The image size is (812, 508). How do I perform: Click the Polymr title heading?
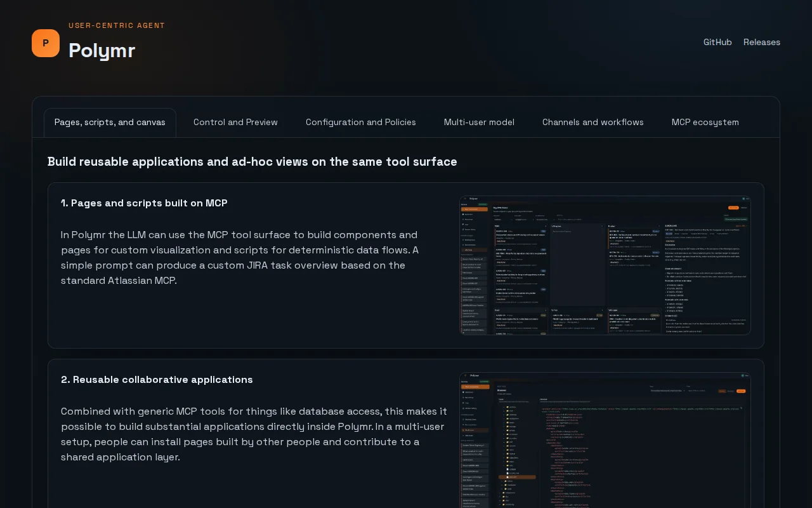[x=101, y=50]
